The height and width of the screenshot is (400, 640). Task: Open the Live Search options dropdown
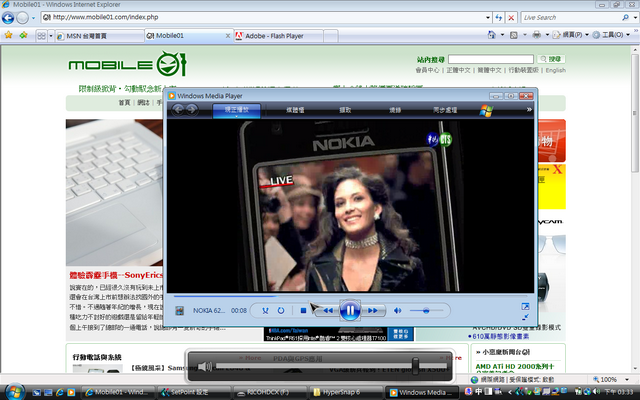pos(635,18)
